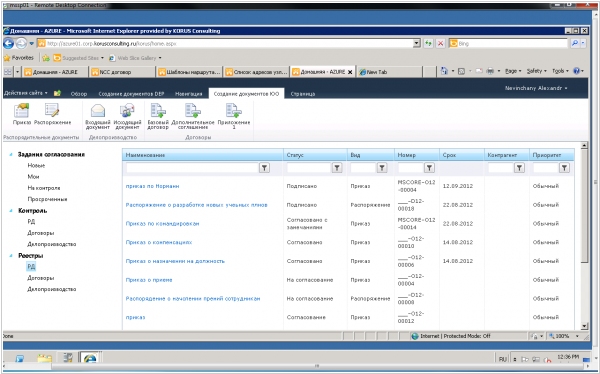Click the Print icon in IE command bar
The height and width of the screenshot is (374, 600).
(x=490, y=71)
